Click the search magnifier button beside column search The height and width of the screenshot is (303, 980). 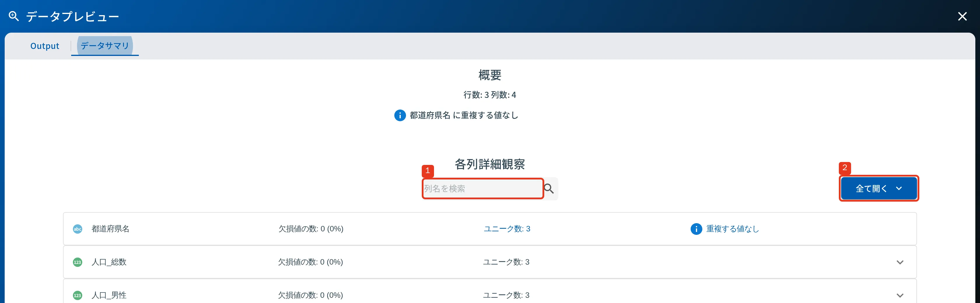[x=549, y=189]
